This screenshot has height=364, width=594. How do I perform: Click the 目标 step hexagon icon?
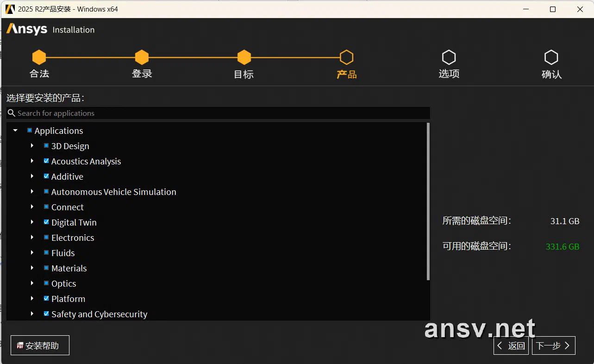[244, 57]
